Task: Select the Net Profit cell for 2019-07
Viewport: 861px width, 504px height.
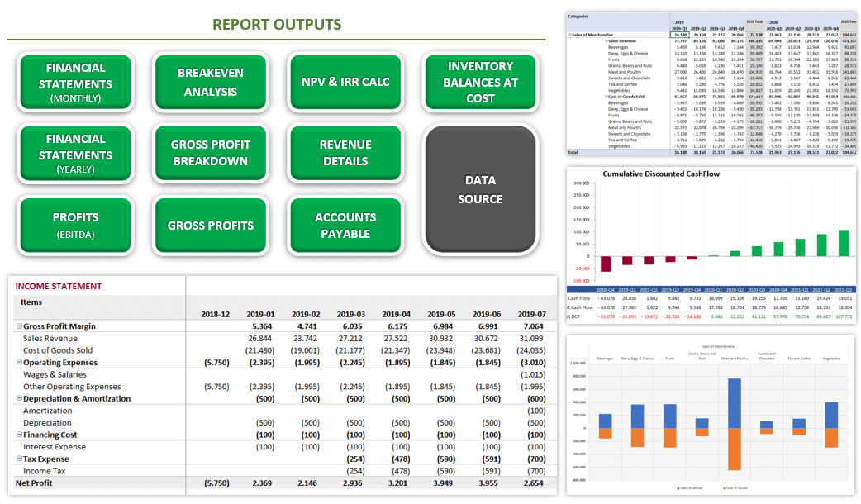Action: (531, 483)
